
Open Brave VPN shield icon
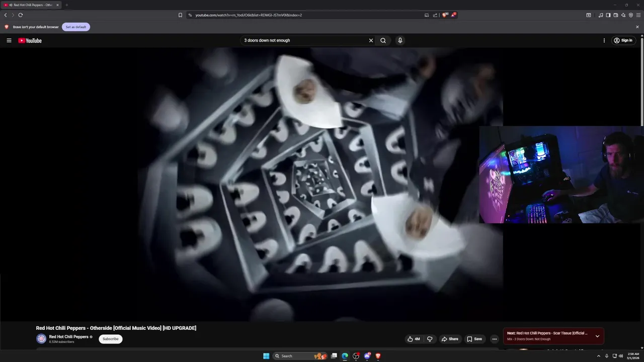(631, 15)
